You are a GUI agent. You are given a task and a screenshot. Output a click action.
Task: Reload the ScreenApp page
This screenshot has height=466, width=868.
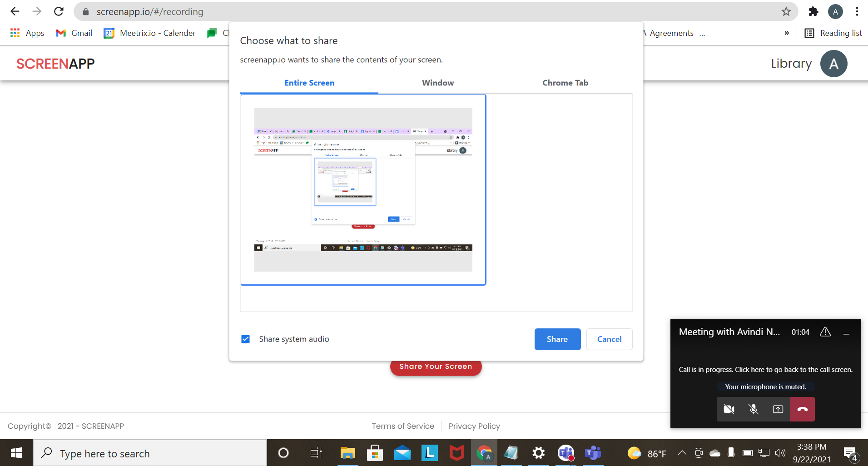pos(59,12)
